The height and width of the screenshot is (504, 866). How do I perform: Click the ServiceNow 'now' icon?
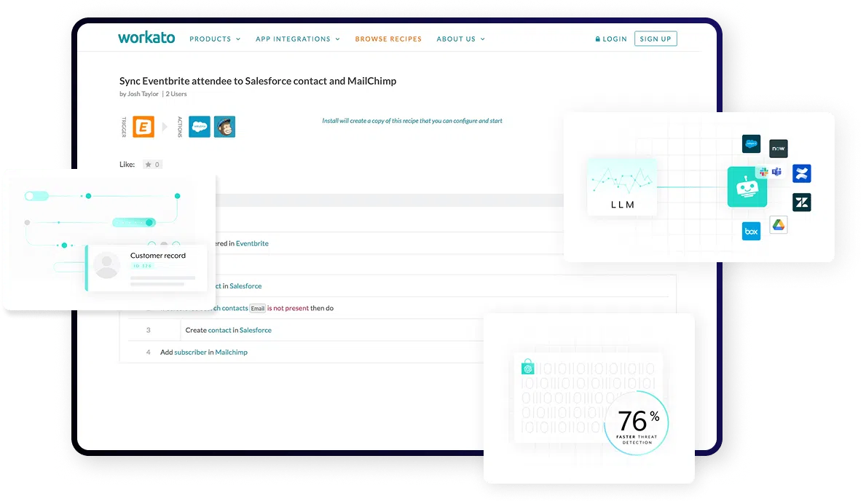pyautogui.click(x=778, y=149)
